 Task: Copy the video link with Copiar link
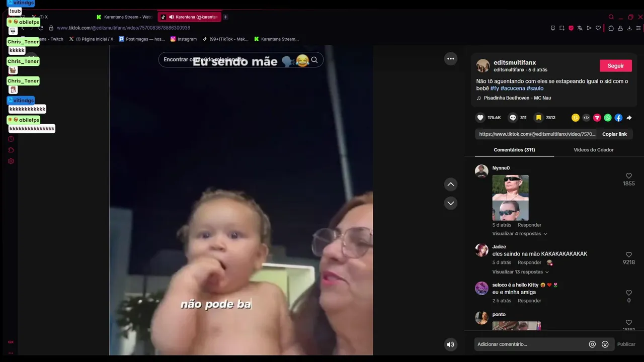614,134
